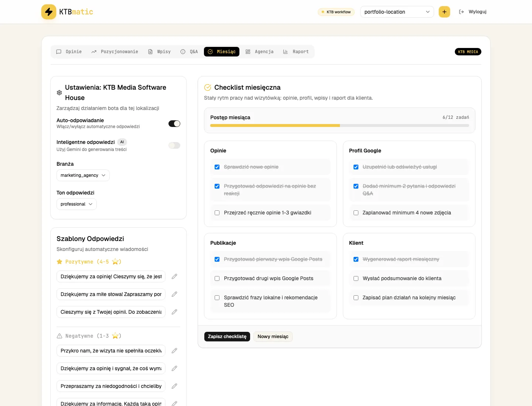Click the Zapisz checklistę button
The height and width of the screenshot is (406, 532).
pos(227,337)
